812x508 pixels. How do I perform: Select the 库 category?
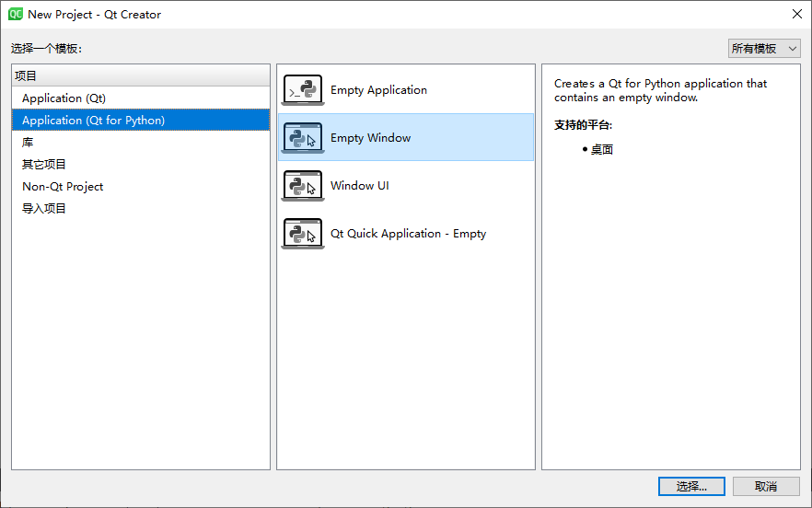tap(141, 143)
